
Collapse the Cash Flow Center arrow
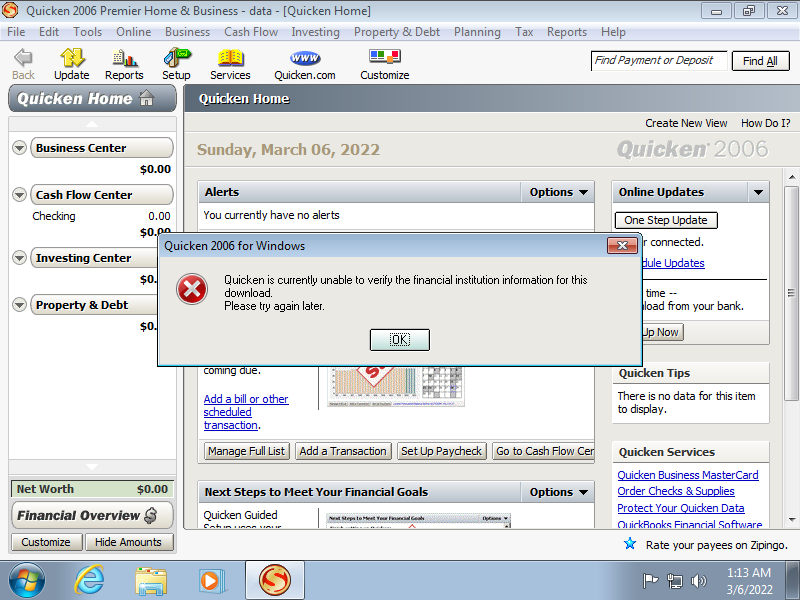click(19, 195)
